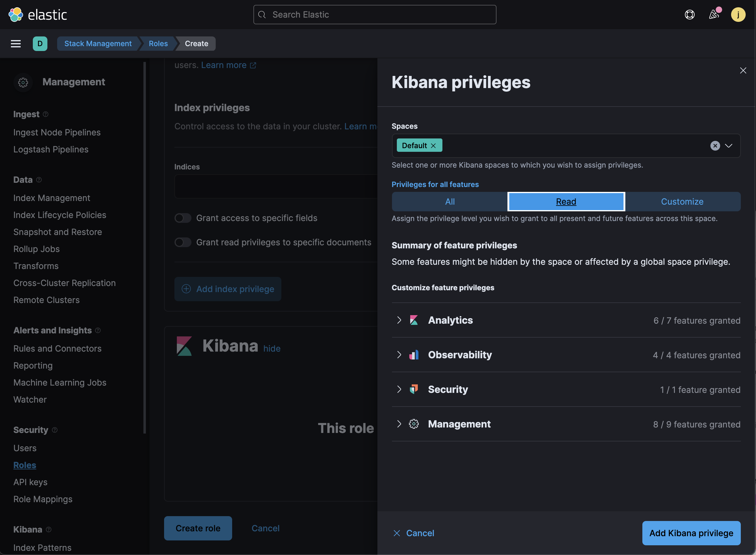Image resolution: width=756 pixels, height=555 pixels.
Task: Click the sidebar Management gear icon
Action: point(23,82)
